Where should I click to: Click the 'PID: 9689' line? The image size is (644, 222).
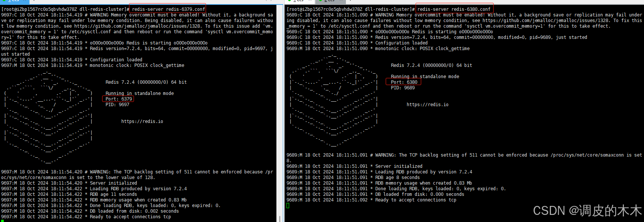pos(403,88)
